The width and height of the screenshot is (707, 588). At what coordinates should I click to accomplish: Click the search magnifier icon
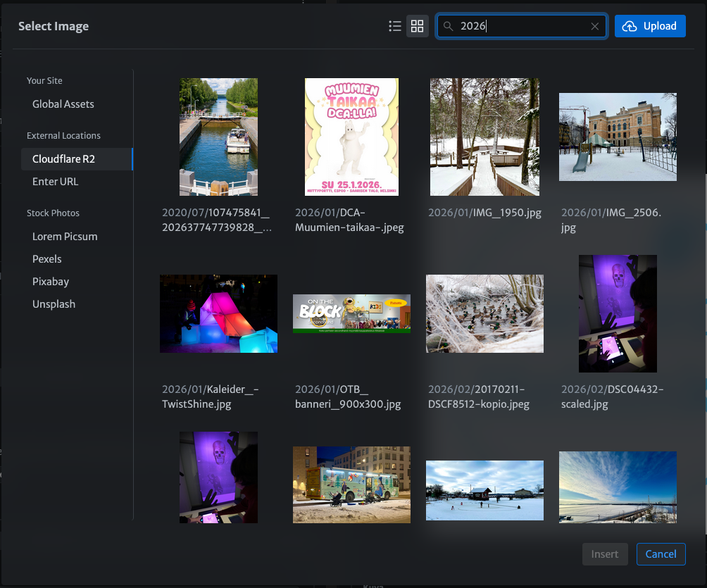pos(448,27)
